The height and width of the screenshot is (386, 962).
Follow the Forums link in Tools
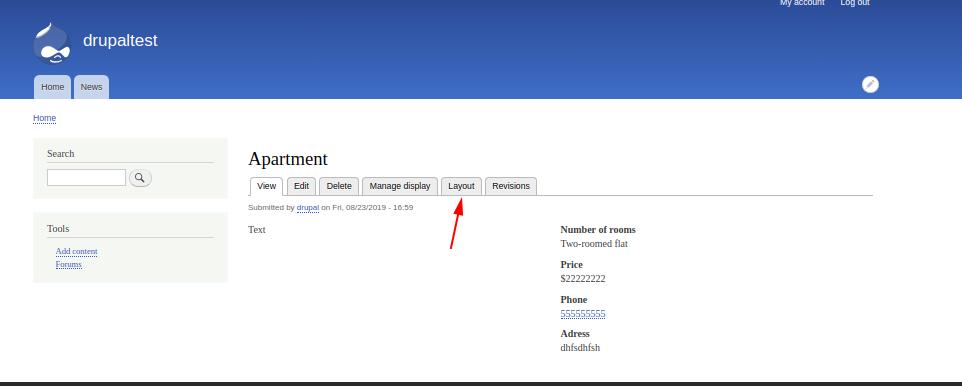[x=69, y=264]
